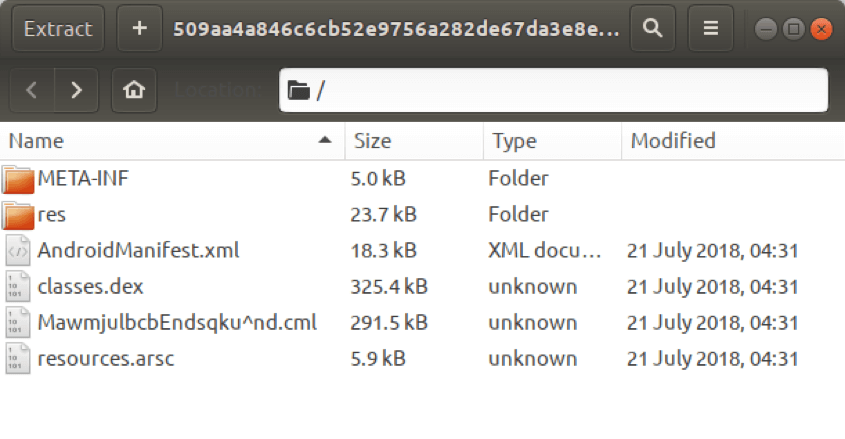
Task: Click the search magnifier icon
Action: (x=653, y=29)
